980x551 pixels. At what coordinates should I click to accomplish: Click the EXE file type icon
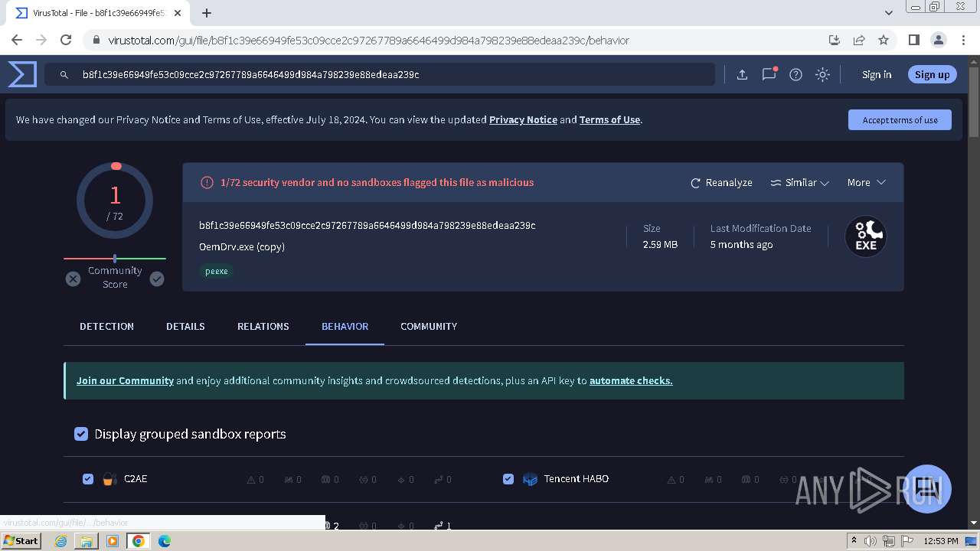[x=866, y=236]
